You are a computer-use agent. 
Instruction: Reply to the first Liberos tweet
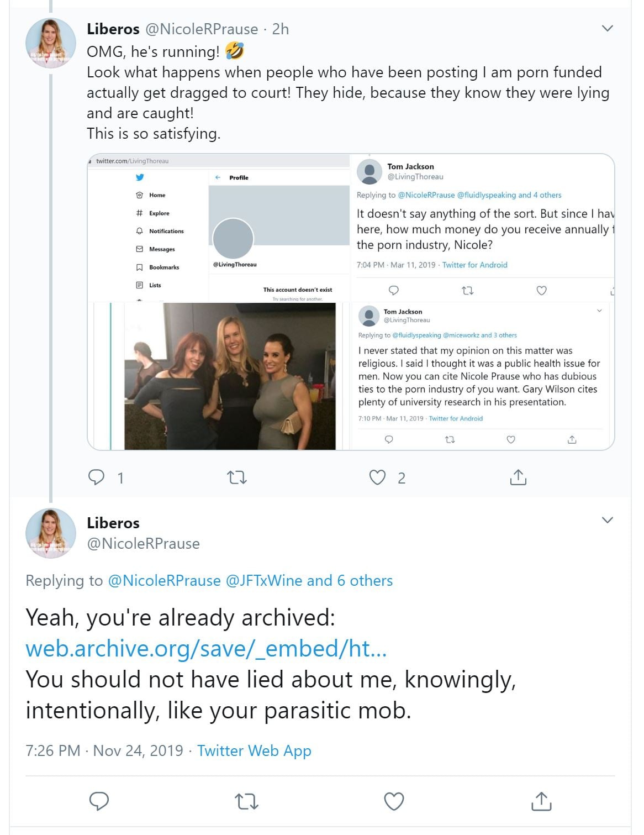(x=97, y=477)
